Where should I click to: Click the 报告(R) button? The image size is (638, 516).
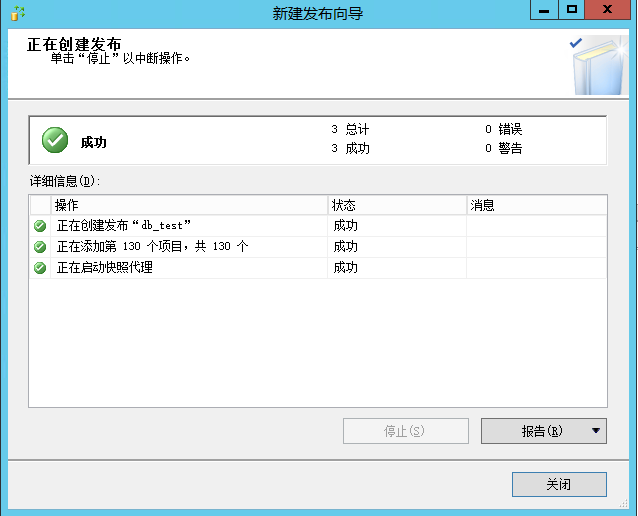coord(544,431)
